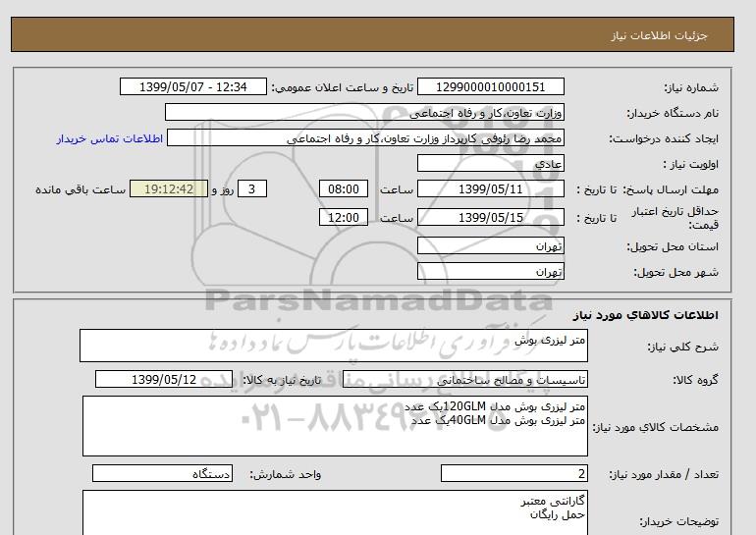Select the delivery city field تهران
Image resolution: width=756 pixels, height=535 pixels.
point(490,271)
